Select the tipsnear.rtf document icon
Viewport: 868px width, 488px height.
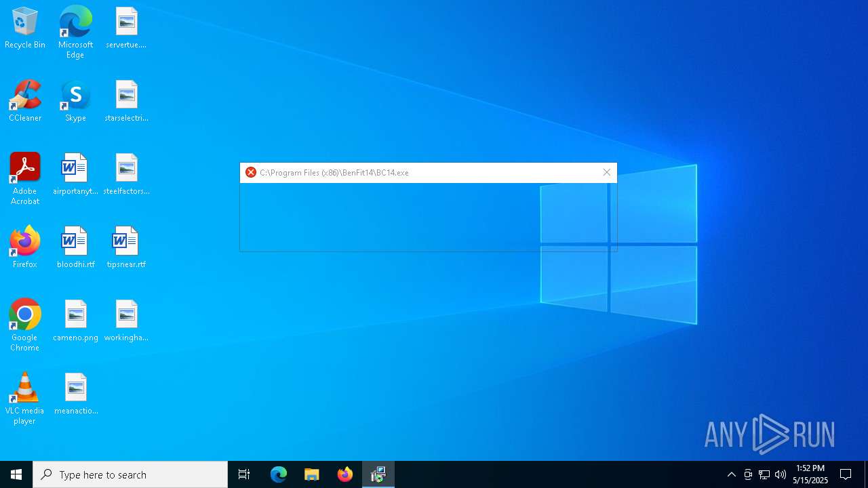(126, 248)
